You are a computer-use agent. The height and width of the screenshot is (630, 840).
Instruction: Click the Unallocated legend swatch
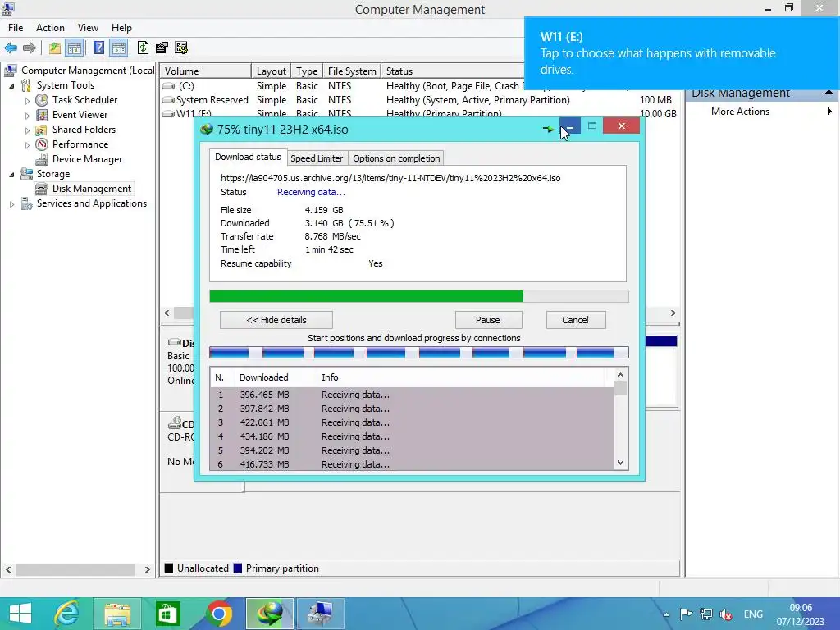(x=169, y=568)
